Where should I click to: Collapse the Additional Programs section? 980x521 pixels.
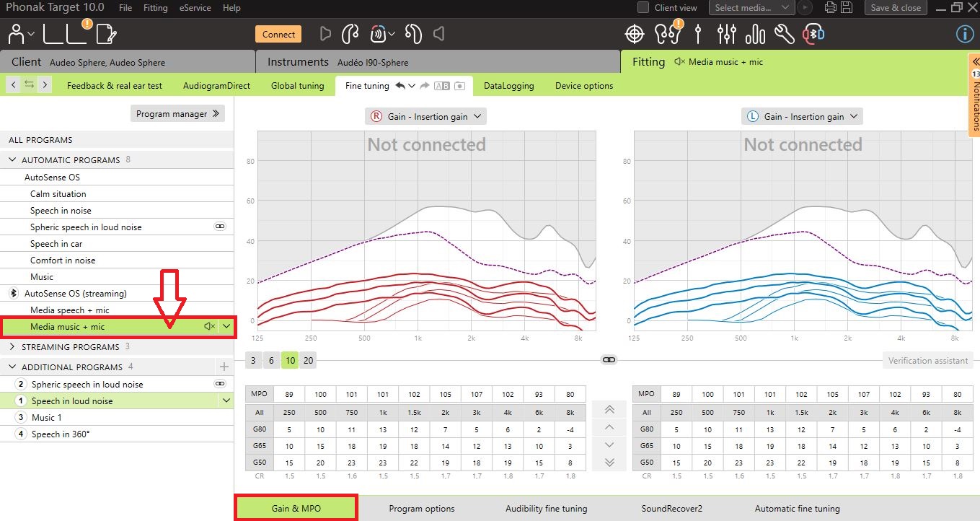point(12,367)
